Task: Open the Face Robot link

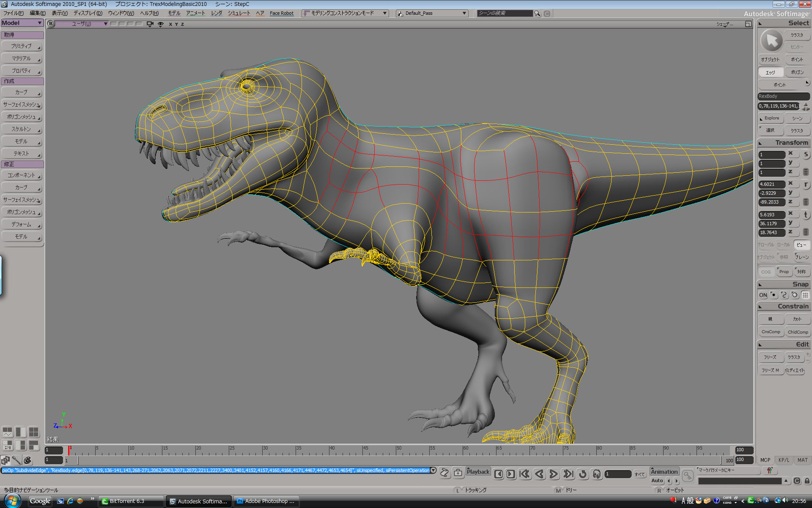Action: 281,13
